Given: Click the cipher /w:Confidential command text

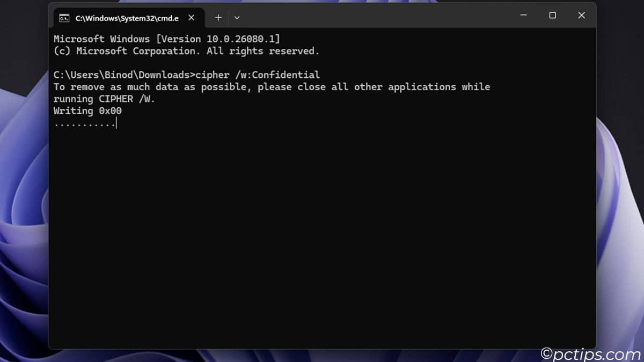Looking at the screenshot, I should point(258,75).
